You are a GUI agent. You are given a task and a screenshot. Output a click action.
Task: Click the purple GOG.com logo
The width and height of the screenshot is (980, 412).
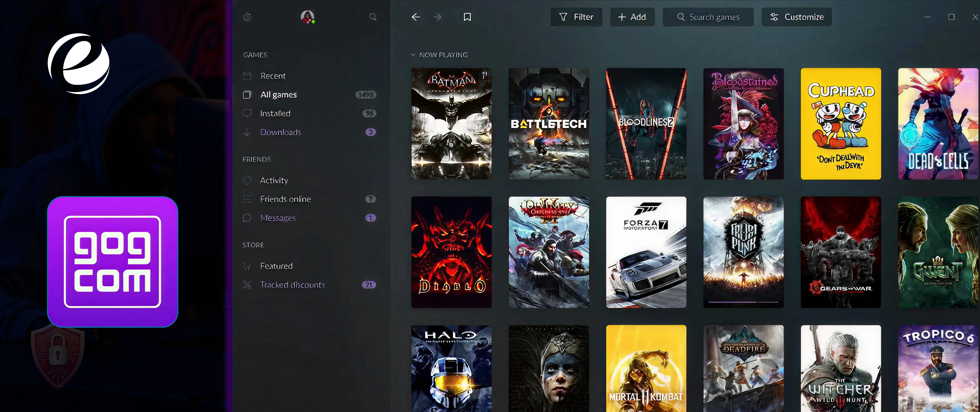pyautogui.click(x=113, y=262)
